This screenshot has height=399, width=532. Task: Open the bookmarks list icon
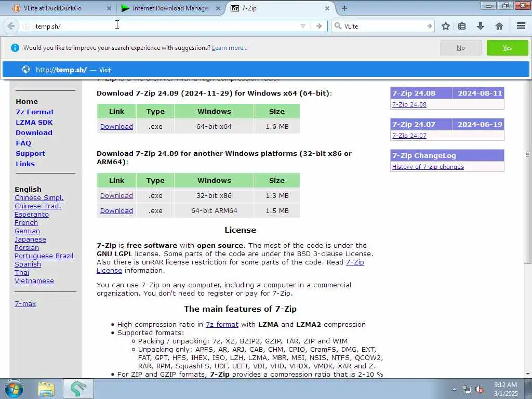tap(462, 26)
